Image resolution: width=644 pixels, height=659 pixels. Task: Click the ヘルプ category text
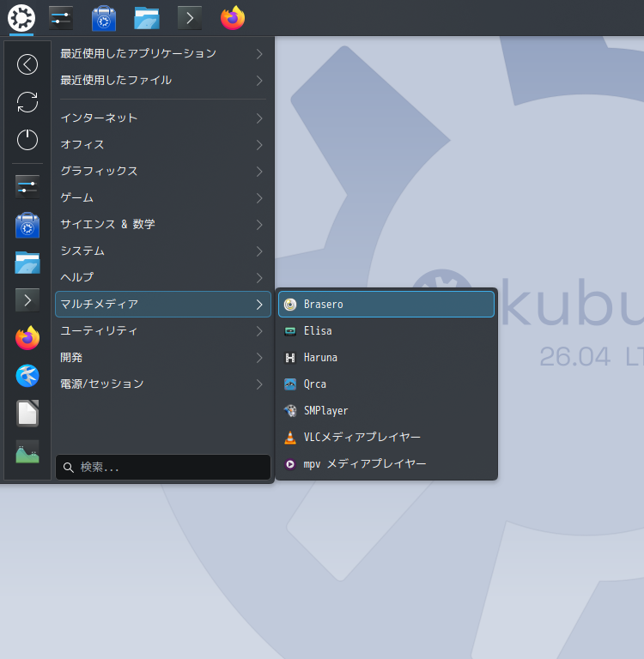[77, 277]
